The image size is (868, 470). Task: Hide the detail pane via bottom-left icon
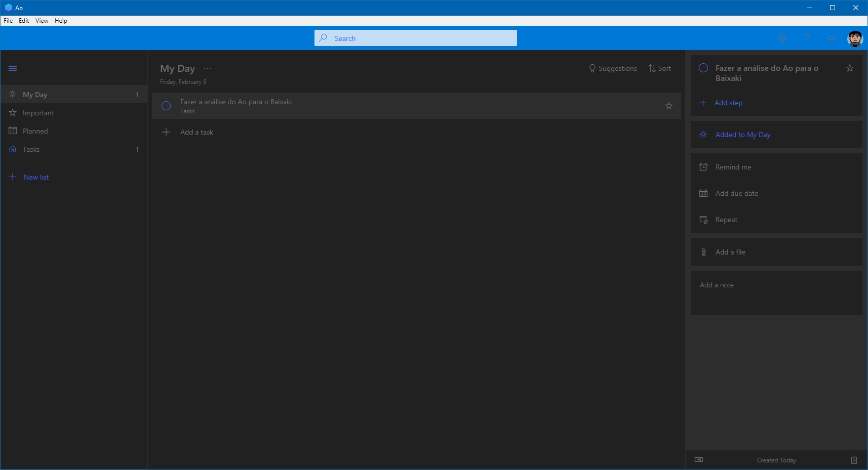pos(699,460)
